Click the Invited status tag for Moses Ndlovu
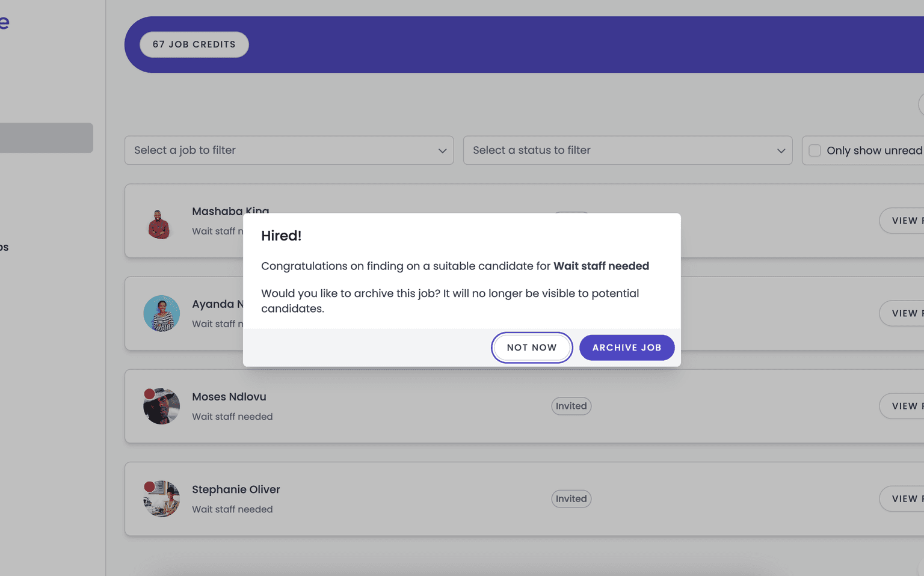Image resolution: width=924 pixels, height=576 pixels. [x=571, y=406]
